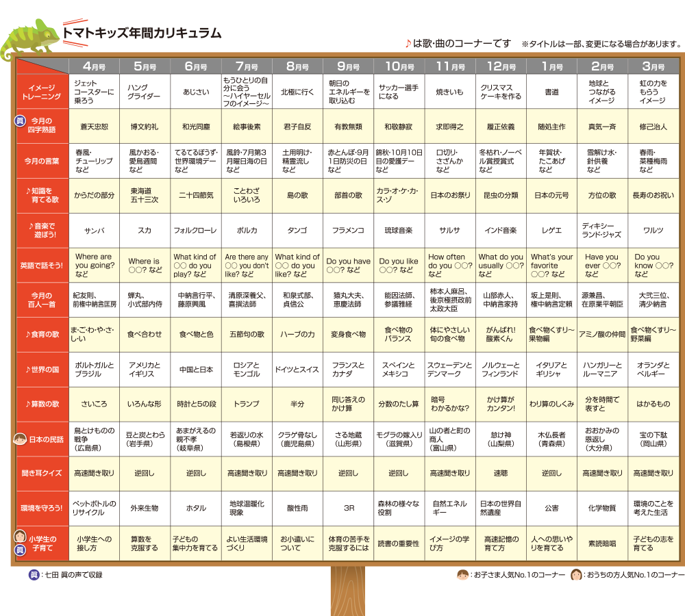Screen dimensions: 685x616
Task: Click the red music note in top legend
Action: point(408,44)
